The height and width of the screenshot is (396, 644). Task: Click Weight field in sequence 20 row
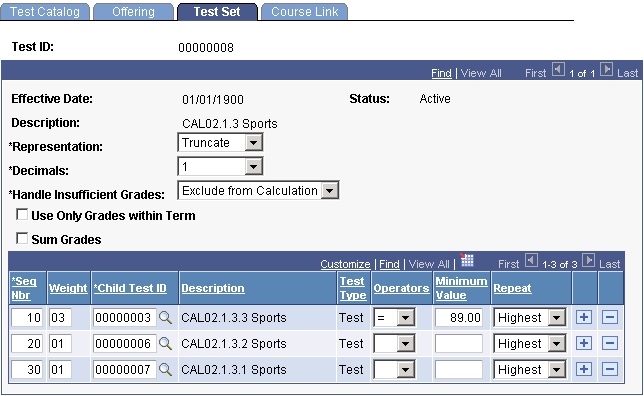coord(60,343)
